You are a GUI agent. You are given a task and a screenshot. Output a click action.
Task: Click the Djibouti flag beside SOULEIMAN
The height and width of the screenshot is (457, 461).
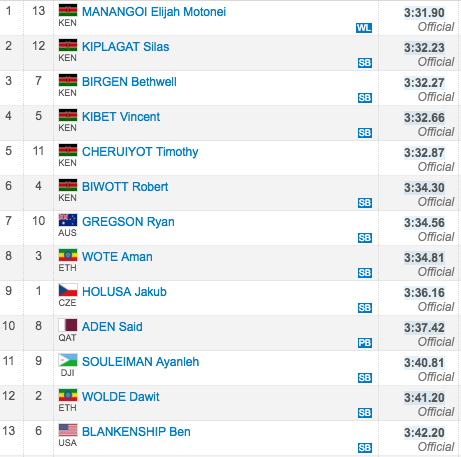[x=68, y=360]
